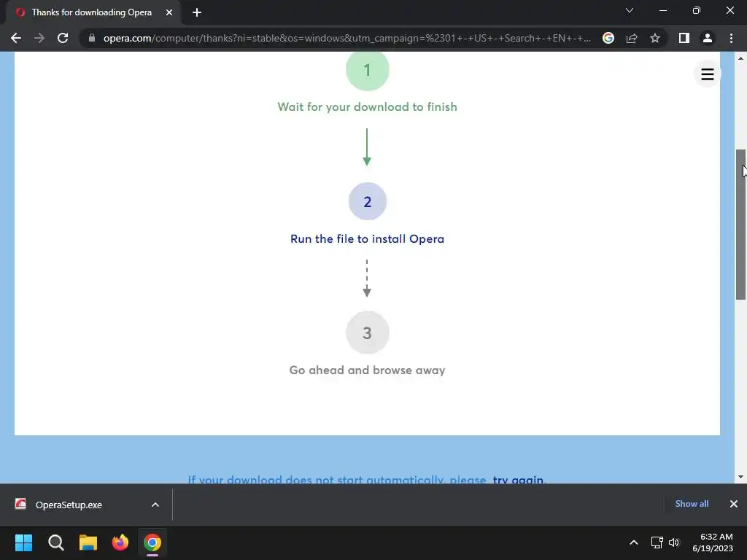
Task: Close the downloads bar
Action: tap(734, 504)
